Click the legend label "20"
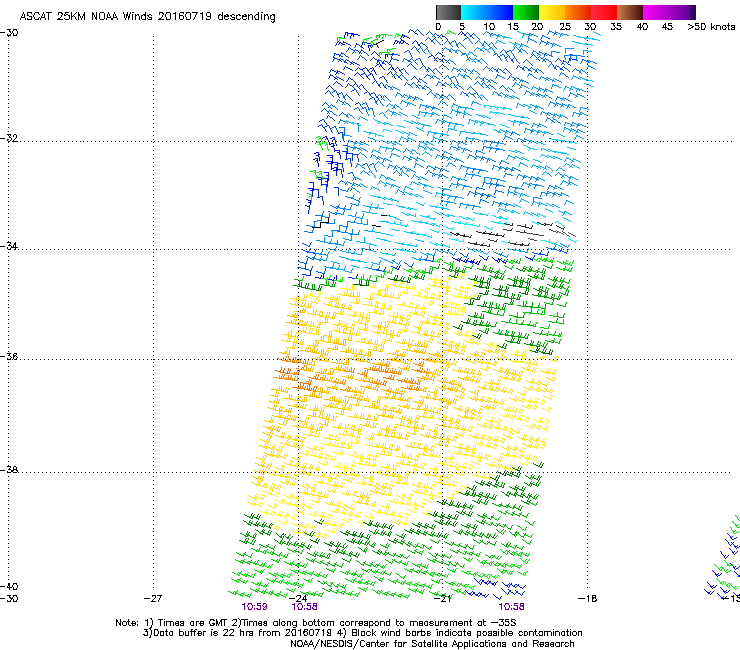This screenshot has height=650, width=740. (x=537, y=27)
